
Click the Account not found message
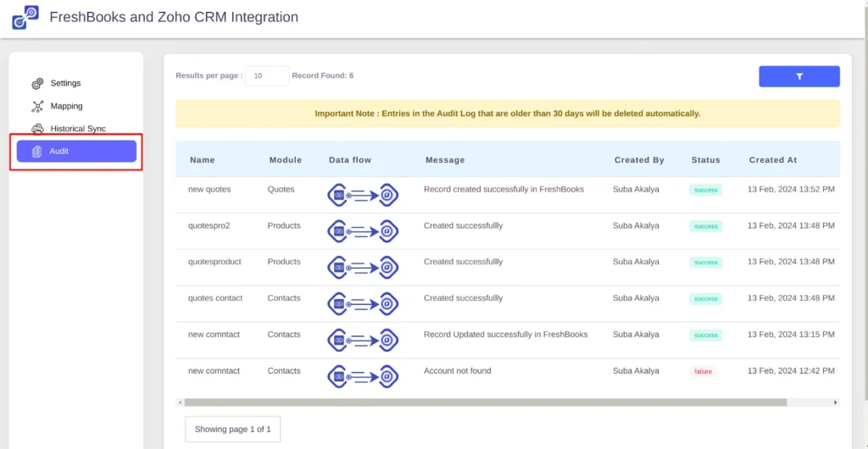point(457,371)
